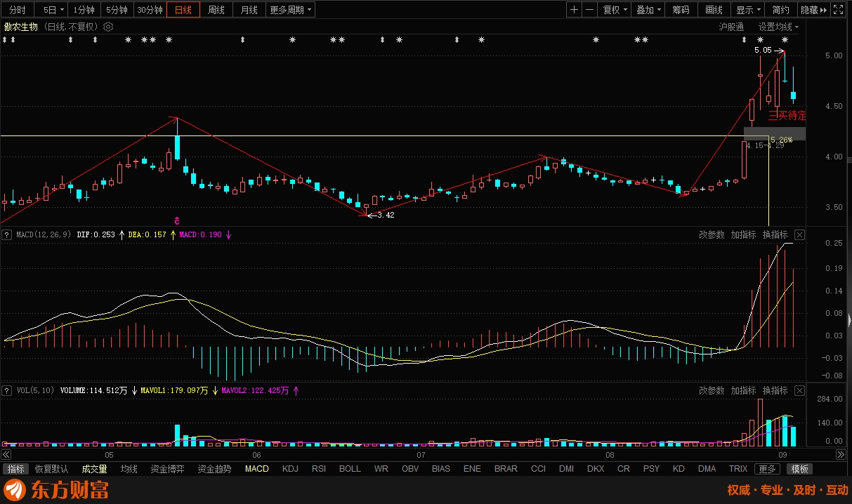
Task: Click 改参数 in MACD panel
Action: [x=712, y=234]
